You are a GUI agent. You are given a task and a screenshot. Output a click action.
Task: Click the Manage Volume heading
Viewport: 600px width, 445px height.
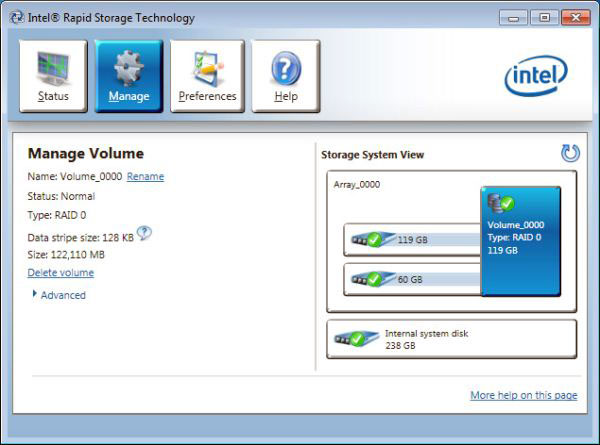tap(86, 153)
